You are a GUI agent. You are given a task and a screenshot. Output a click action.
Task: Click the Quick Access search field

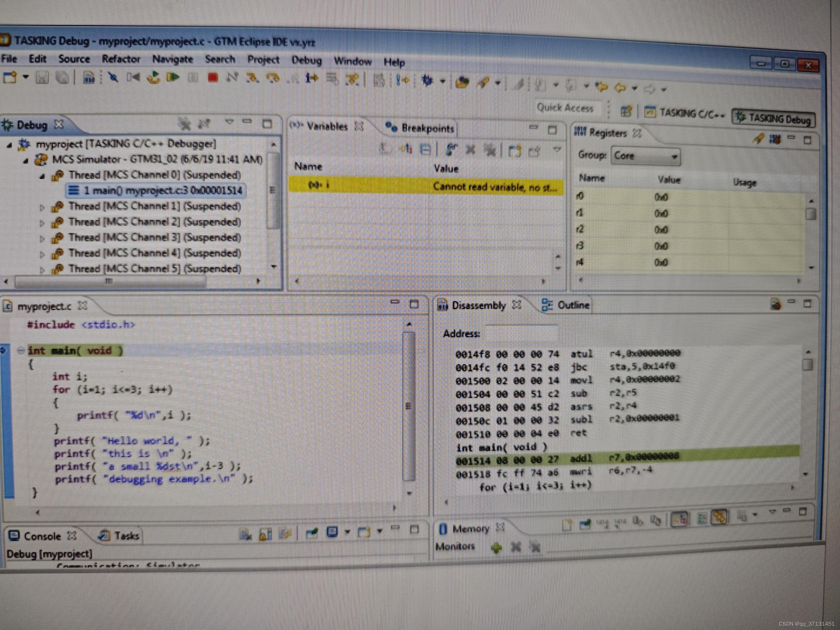[565, 108]
